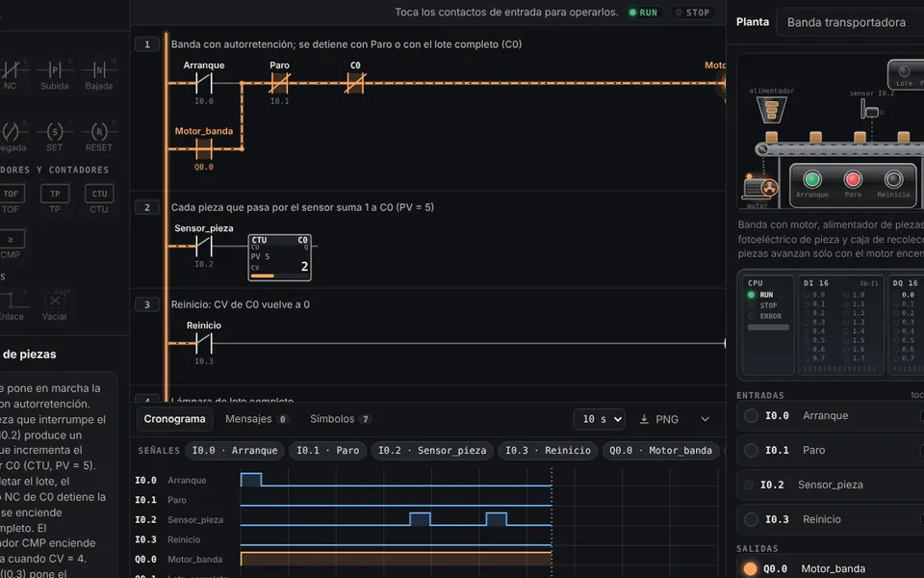Click the I0.1 · Paro signal chip
Image resolution: width=924 pixels, height=578 pixels.
coord(327,451)
